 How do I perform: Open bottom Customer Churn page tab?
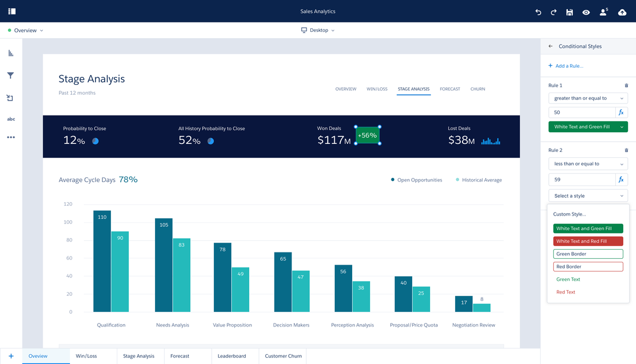click(x=283, y=356)
